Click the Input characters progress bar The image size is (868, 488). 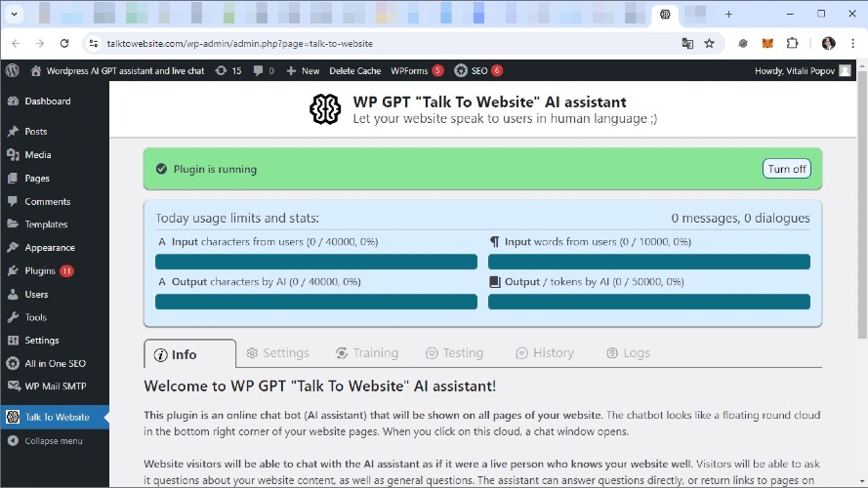(x=316, y=262)
